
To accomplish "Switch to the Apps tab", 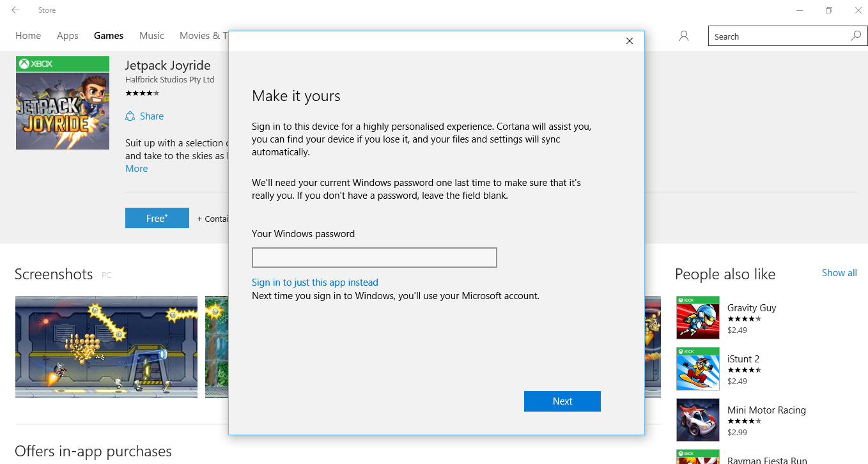I will click(x=68, y=36).
